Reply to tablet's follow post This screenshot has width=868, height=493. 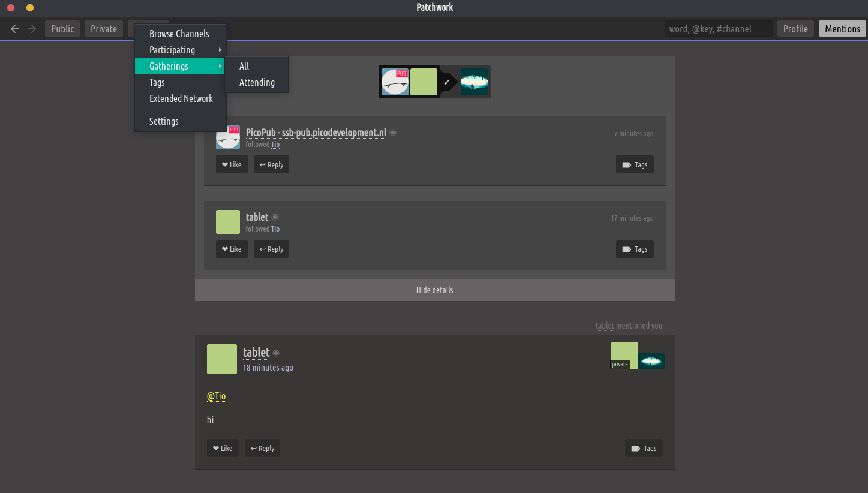(x=271, y=249)
